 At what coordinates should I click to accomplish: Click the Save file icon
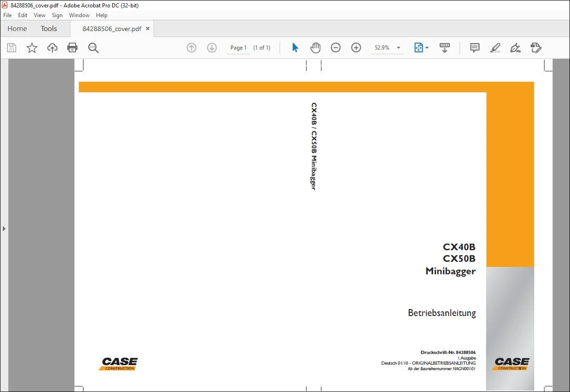coord(12,48)
